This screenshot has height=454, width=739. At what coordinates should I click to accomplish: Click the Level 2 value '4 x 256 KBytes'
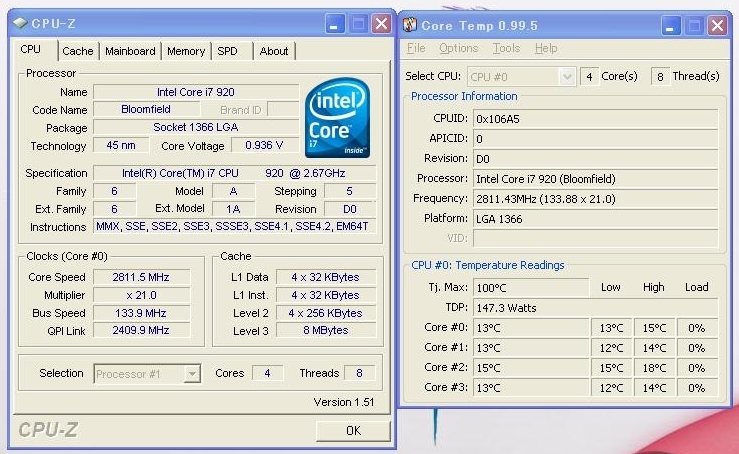click(326, 313)
